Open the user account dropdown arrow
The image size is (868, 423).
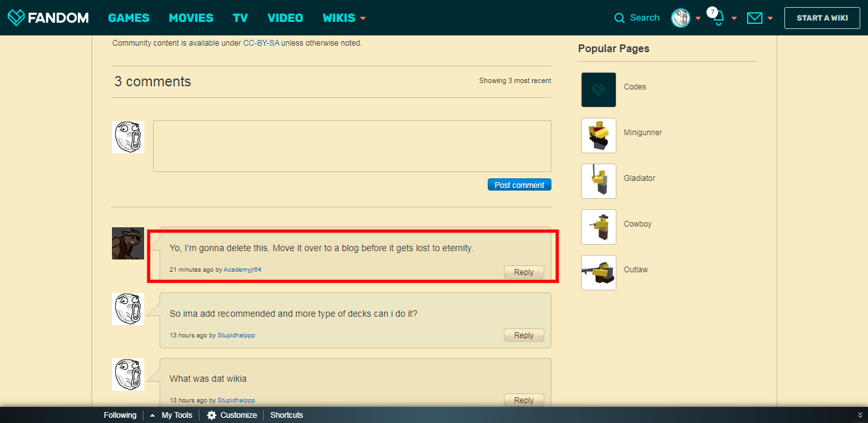tap(698, 18)
